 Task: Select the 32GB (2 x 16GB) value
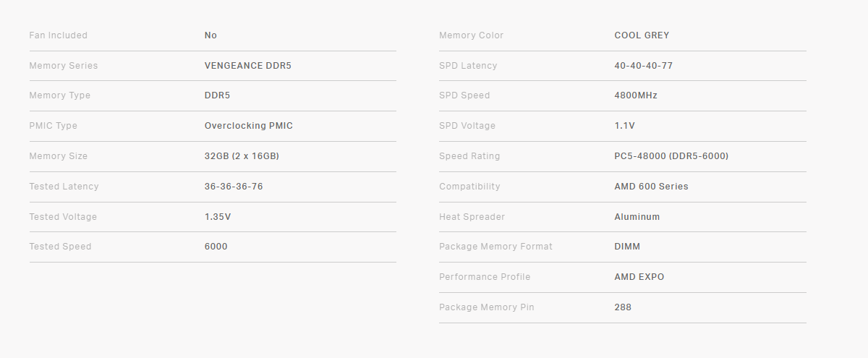pyautogui.click(x=242, y=156)
